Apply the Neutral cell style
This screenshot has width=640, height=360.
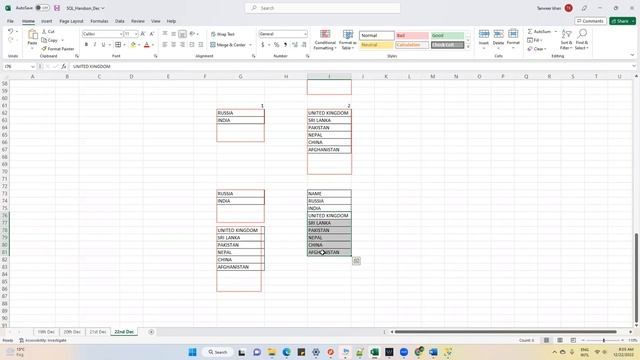(x=376, y=45)
